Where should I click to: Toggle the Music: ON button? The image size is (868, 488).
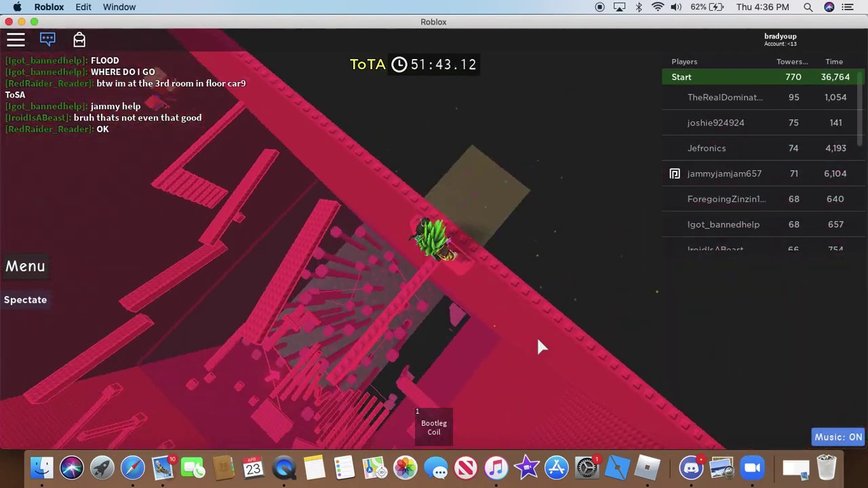click(838, 437)
